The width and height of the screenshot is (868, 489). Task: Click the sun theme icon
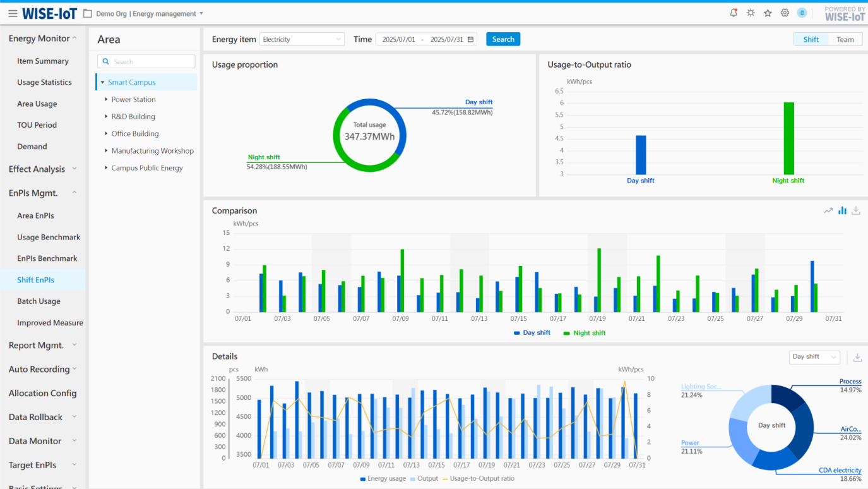point(751,13)
